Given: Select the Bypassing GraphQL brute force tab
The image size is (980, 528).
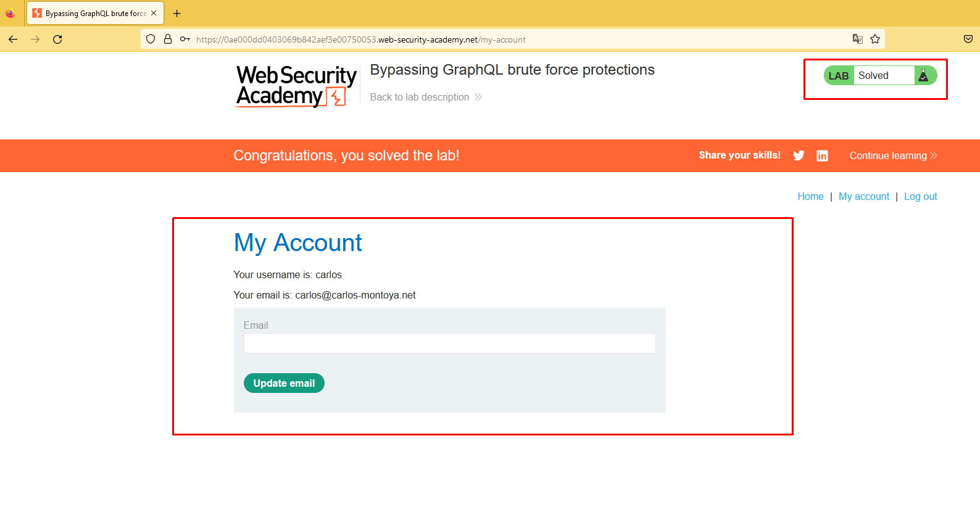Looking at the screenshot, I should [93, 13].
